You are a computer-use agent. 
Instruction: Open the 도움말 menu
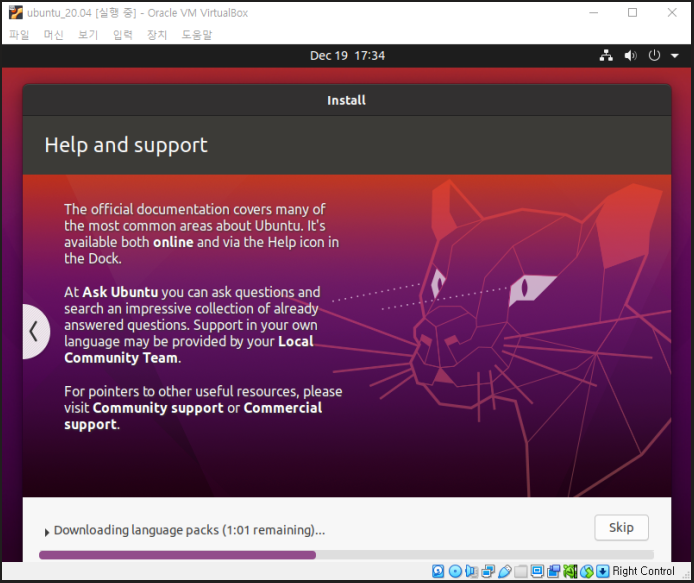click(x=197, y=35)
